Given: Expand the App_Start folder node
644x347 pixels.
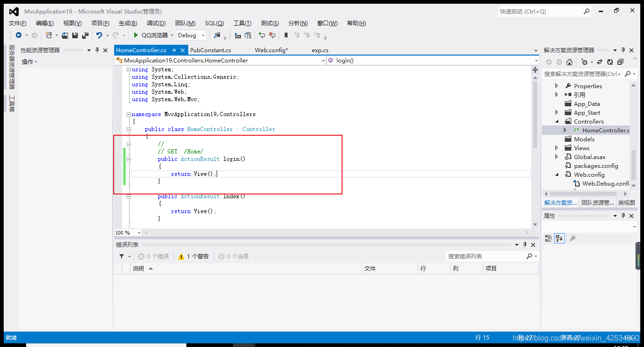Looking at the screenshot, I should [x=556, y=112].
